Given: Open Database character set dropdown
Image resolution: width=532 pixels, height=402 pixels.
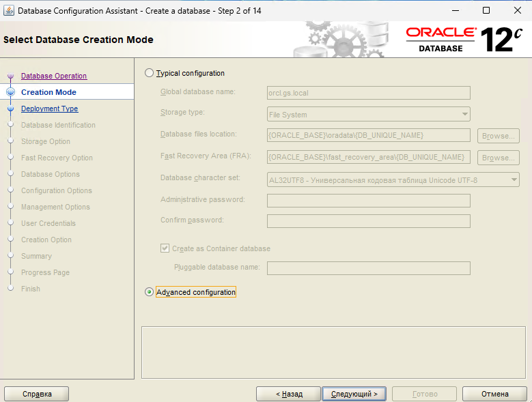Looking at the screenshot, I should [393, 180].
